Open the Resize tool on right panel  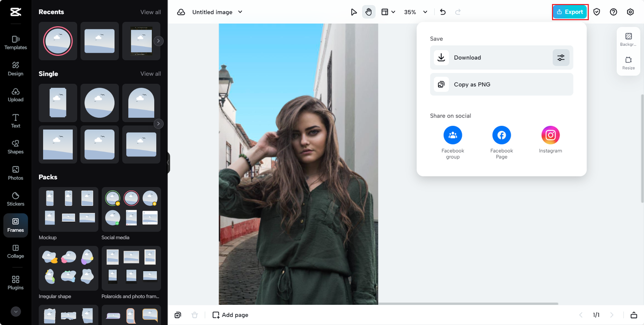coord(628,63)
